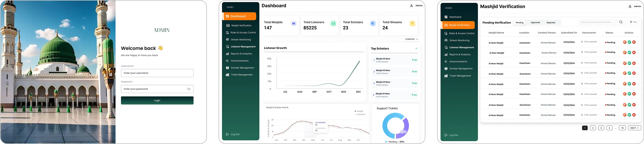Click the broadcast icon on Total Streams card
Viewport: 644px width, 144px height.
point(412,24)
